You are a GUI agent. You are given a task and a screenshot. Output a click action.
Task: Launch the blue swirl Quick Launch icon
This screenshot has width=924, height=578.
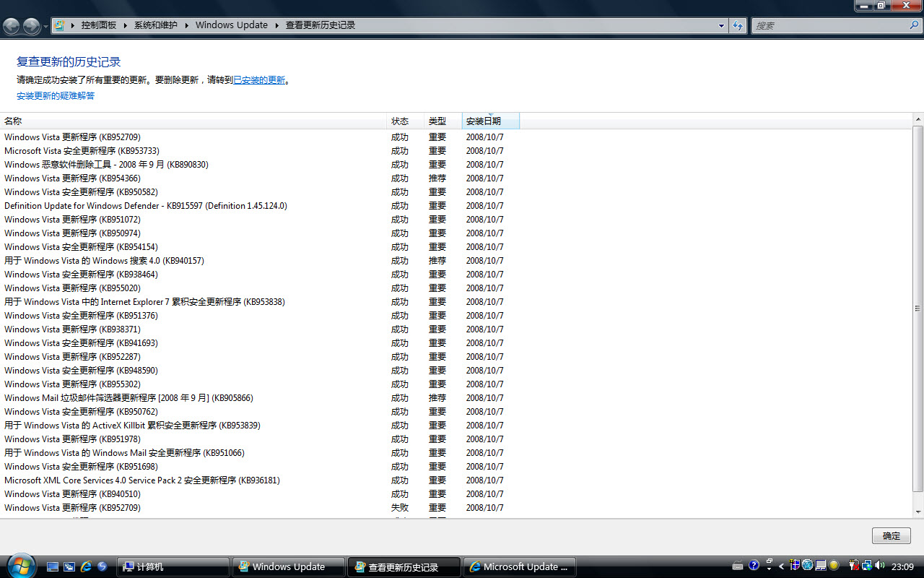(103, 566)
